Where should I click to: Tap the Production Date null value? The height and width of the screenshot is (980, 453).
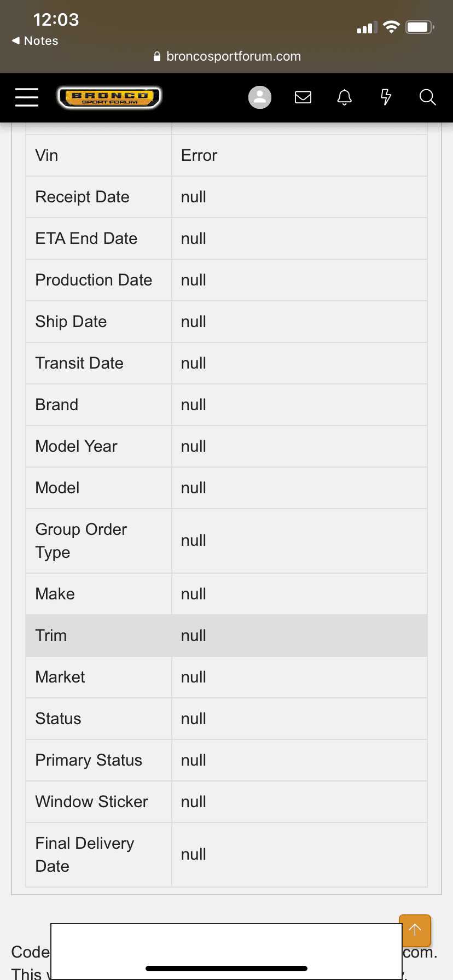tap(194, 280)
